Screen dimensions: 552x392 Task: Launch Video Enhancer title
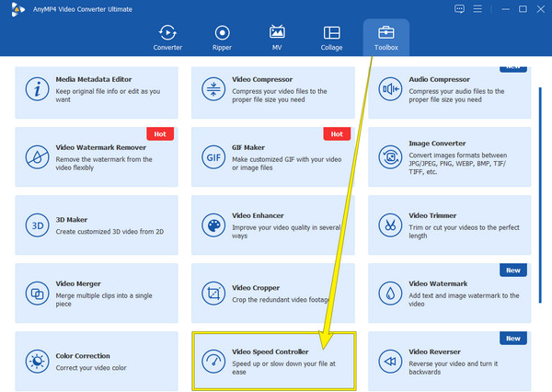[258, 215]
